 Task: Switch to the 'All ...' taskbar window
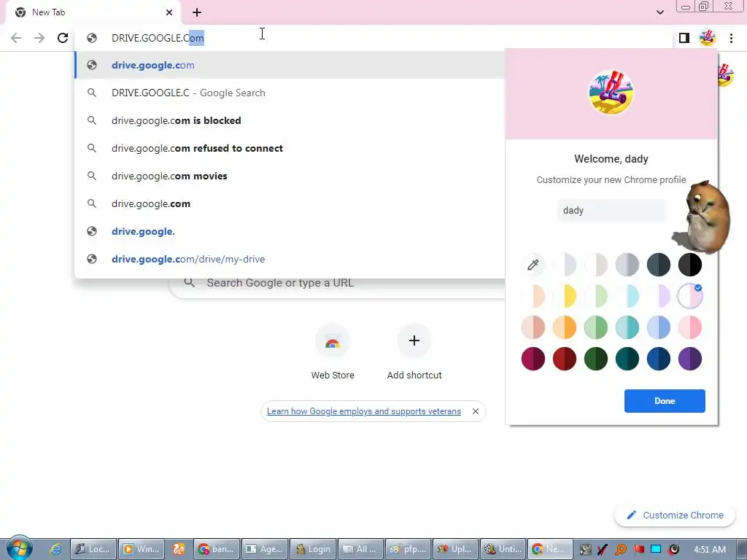(360, 550)
